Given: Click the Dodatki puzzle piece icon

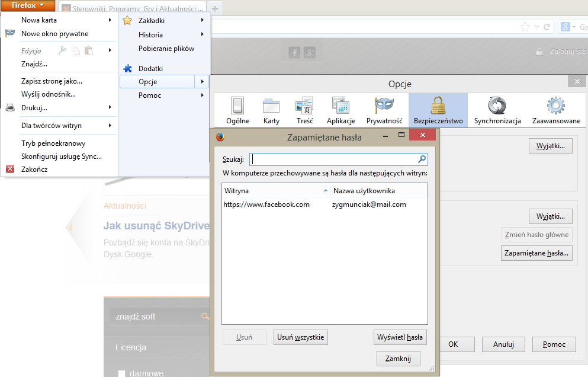Looking at the screenshot, I should click(x=127, y=68).
